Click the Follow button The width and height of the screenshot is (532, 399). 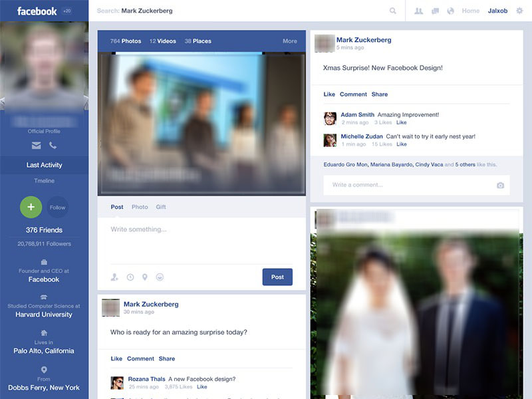(57, 207)
